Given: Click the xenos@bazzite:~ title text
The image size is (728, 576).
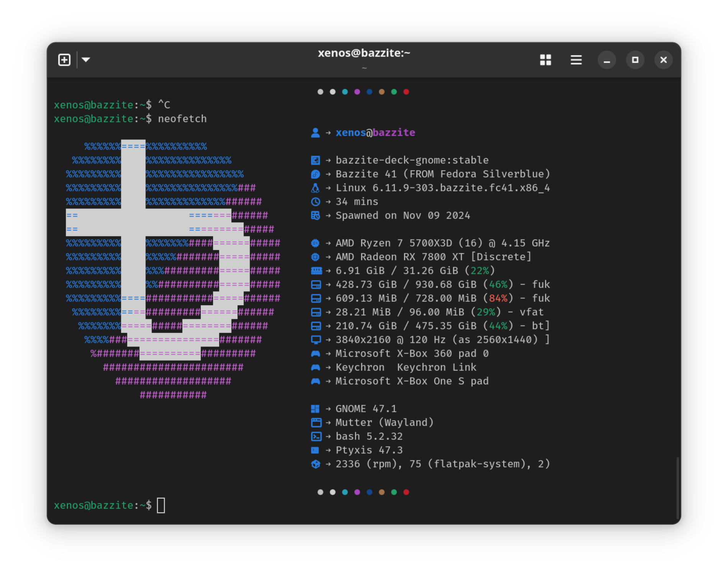Looking at the screenshot, I should tap(364, 53).
